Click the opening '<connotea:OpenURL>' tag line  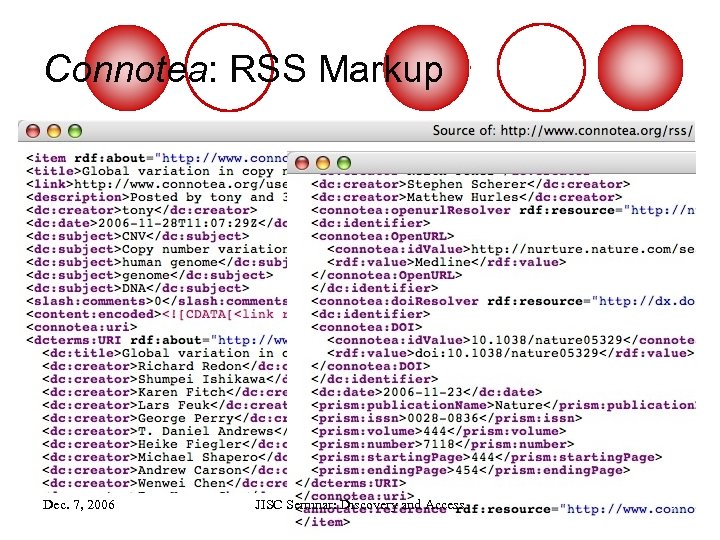(382, 236)
